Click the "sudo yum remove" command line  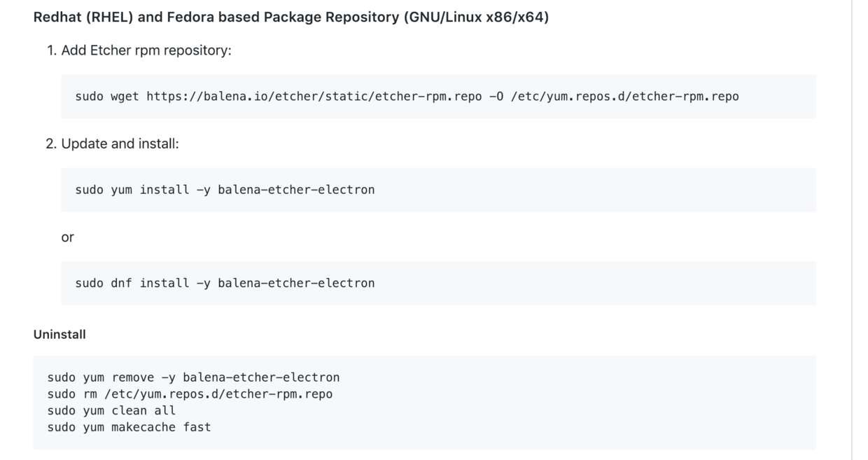pyautogui.click(x=193, y=378)
